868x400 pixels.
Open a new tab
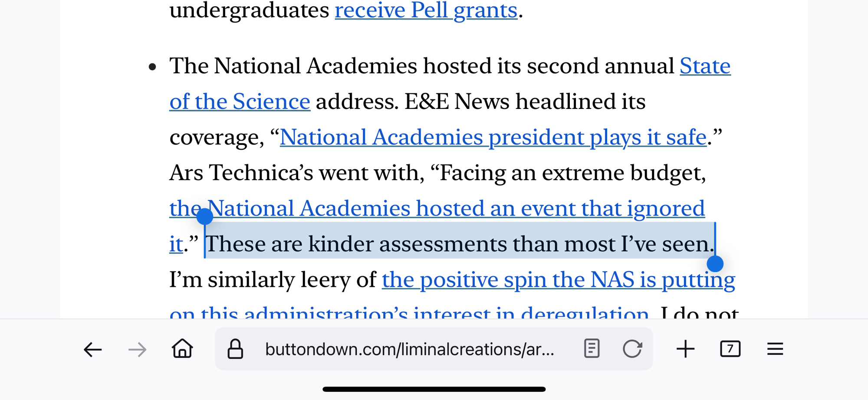click(686, 349)
